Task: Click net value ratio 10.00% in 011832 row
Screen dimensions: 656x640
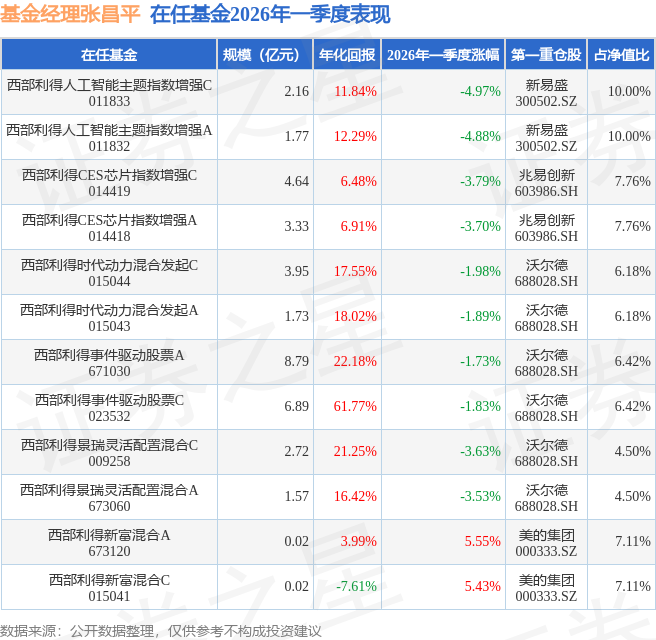Action: 629,136
